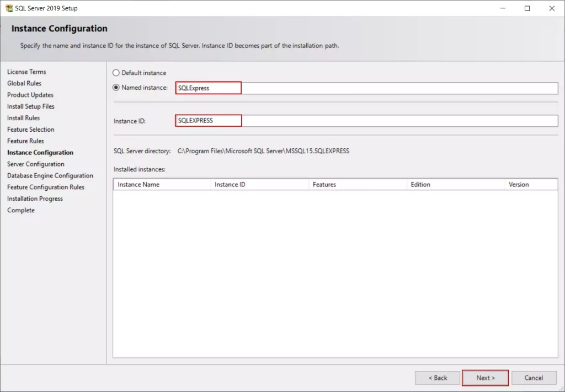565x392 pixels.
Task: Go to the previous page with Back
Action: 438,378
